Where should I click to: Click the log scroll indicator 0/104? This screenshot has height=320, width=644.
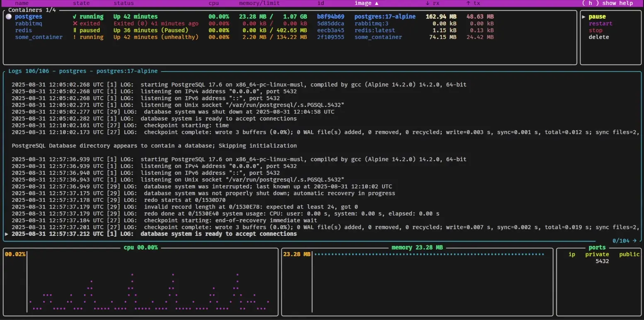point(625,241)
